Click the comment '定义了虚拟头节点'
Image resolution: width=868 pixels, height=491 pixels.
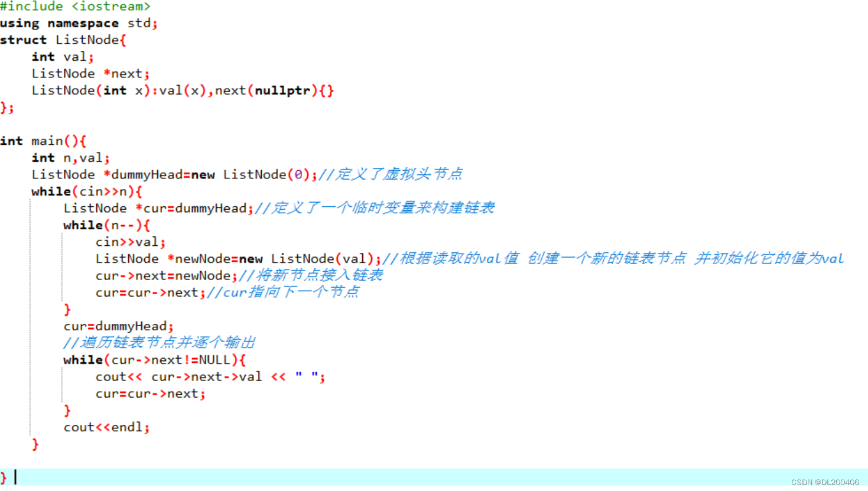tap(391, 174)
